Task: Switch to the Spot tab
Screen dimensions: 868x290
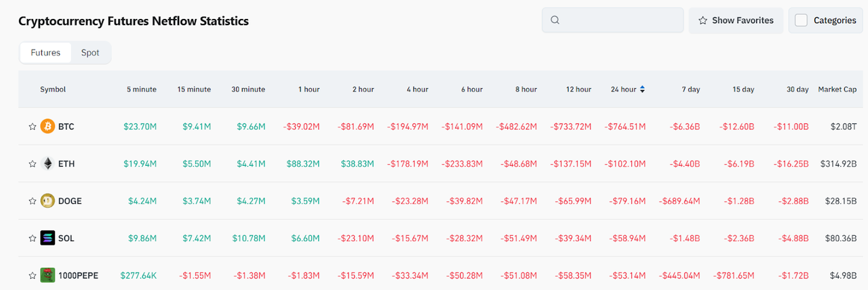Action: pyautogui.click(x=90, y=53)
